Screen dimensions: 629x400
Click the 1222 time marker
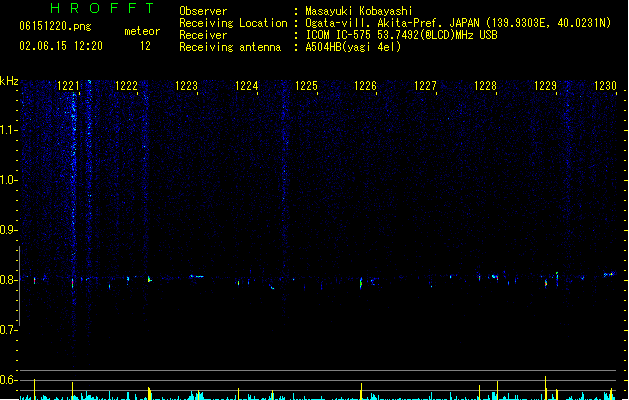click(x=126, y=86)
